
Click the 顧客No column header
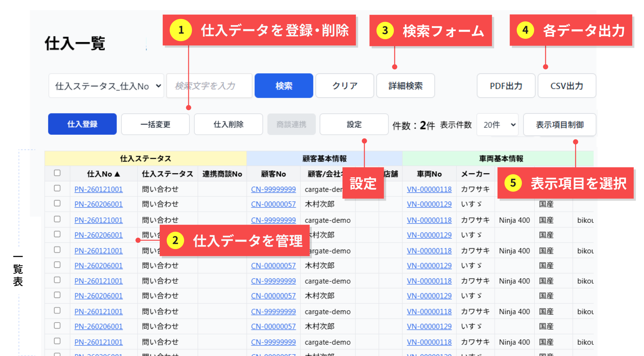pos(273,174)
